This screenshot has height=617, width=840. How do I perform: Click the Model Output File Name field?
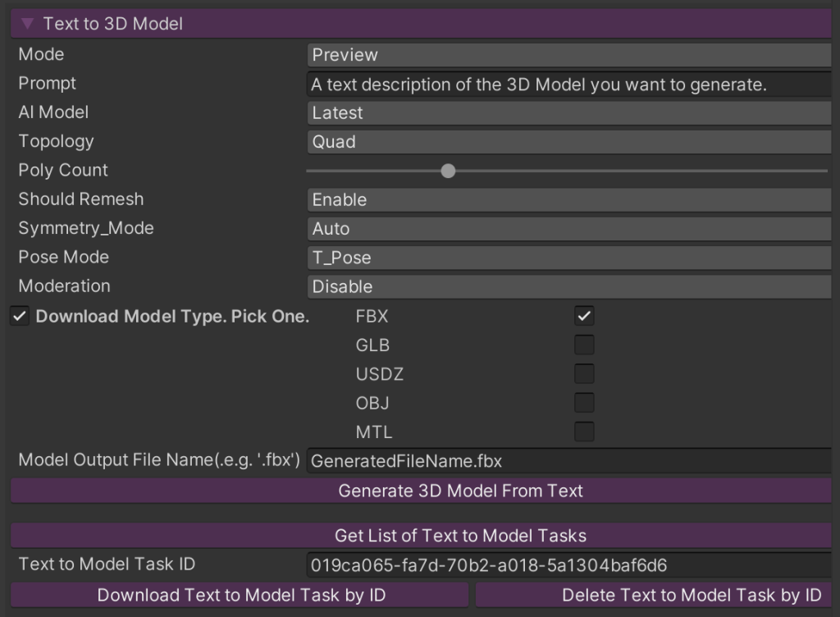pyautogui.click(x=569, y=461)
